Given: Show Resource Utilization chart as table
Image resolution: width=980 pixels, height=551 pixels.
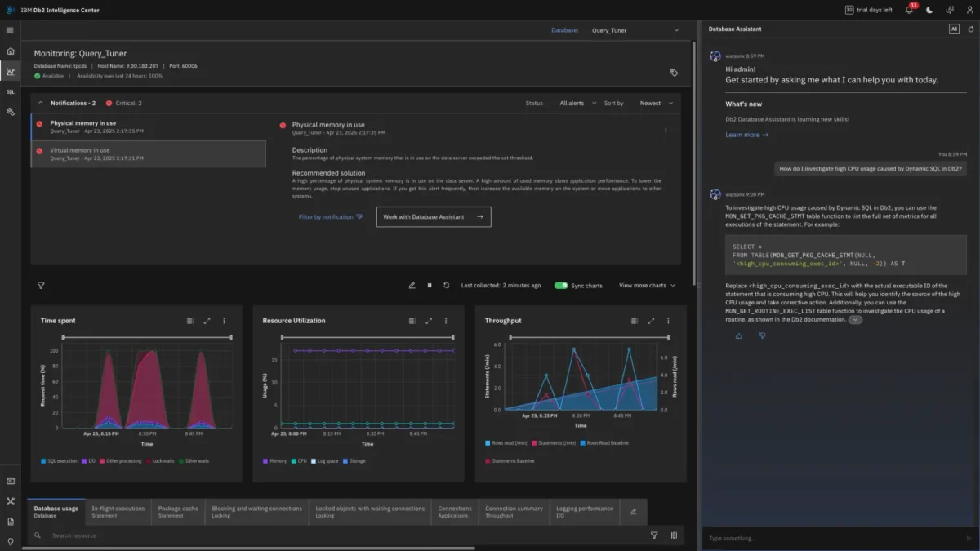Looking at the screenshot, I should tap(412, 321).
